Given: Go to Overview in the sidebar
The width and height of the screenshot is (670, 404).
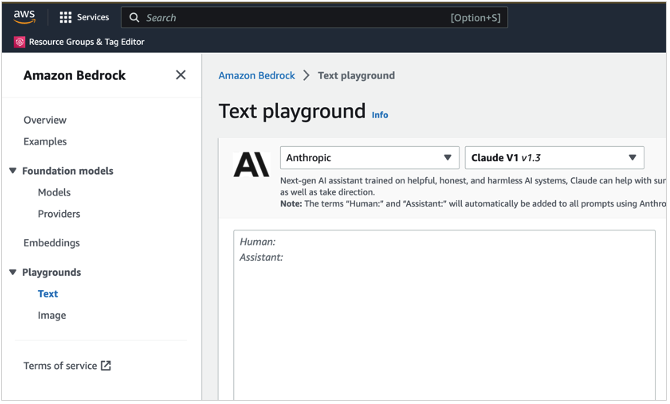Looking at the screenshot, I should tap(45, 120).
